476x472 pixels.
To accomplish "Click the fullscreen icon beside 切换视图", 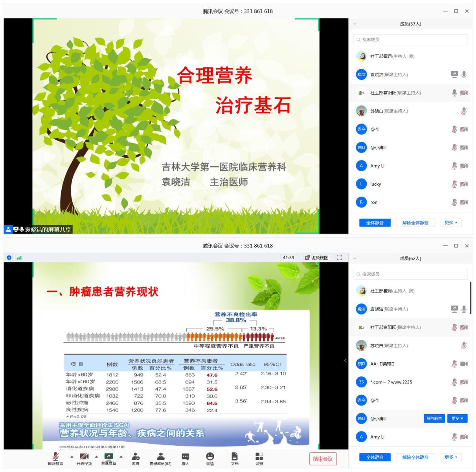I will click(339, 258).
